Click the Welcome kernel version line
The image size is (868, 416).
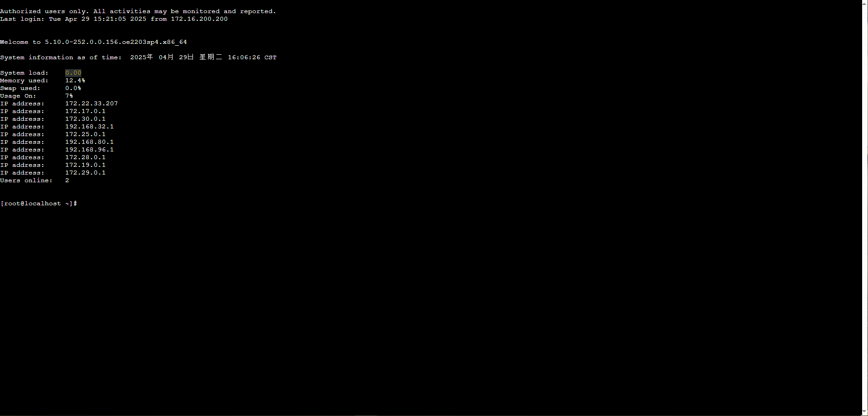pos(93,42)
